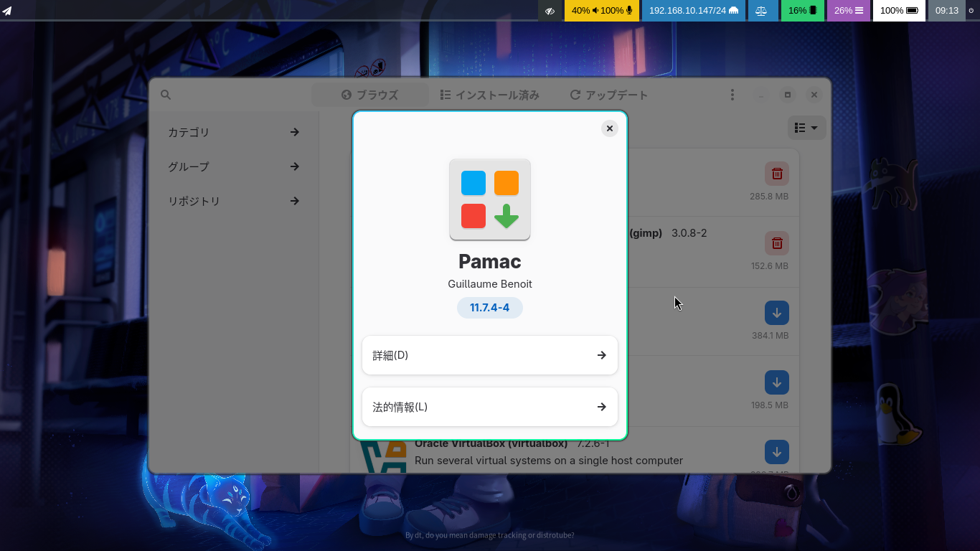This screenshot has height=551, width=980.
Task: Click the 11.7.4-4 version badge
Action: (x=490, y=308)
